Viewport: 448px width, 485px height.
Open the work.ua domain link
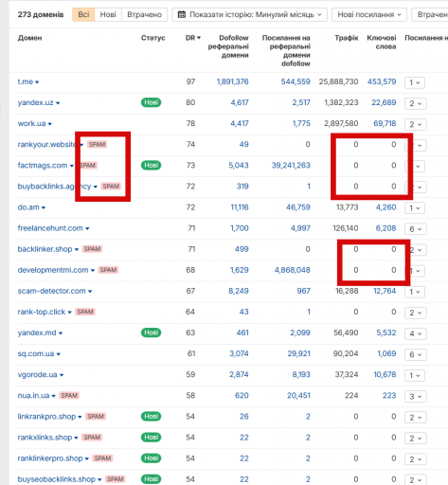(x=31, y=123)
